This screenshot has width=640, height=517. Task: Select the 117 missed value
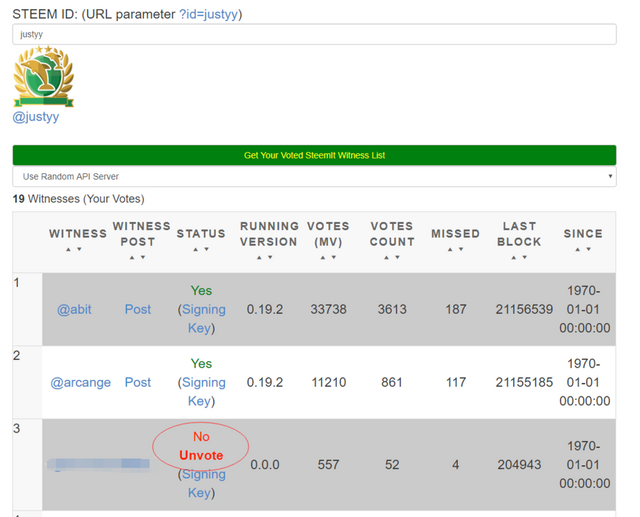[x=456, y=382]
